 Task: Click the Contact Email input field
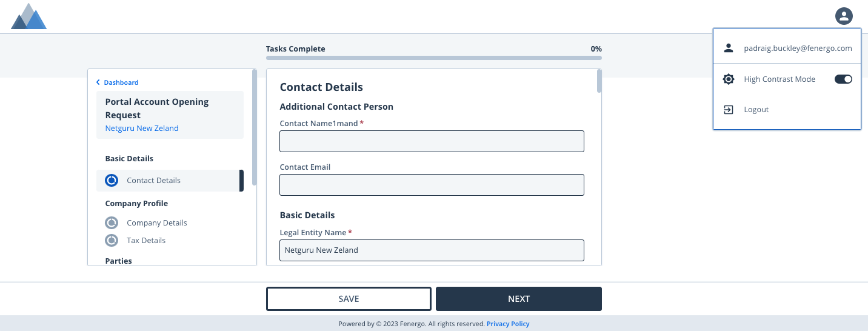432,185
